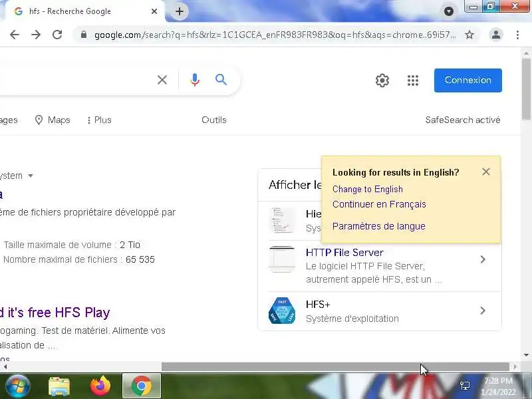This screenshot has width=532, height=399.
Task: Open Paramètres de langue
Action: [x=378, y=226]
